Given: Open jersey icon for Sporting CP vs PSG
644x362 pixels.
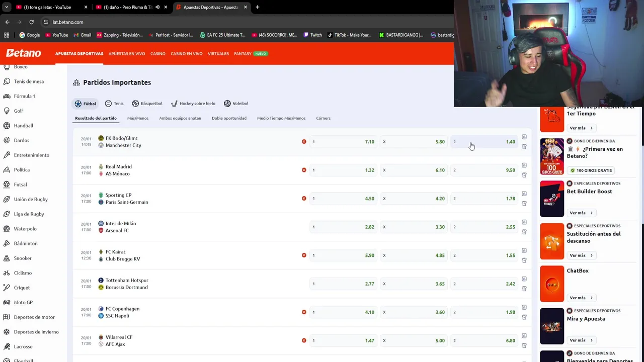Looking at the screenshot, I should click(524, 204).
